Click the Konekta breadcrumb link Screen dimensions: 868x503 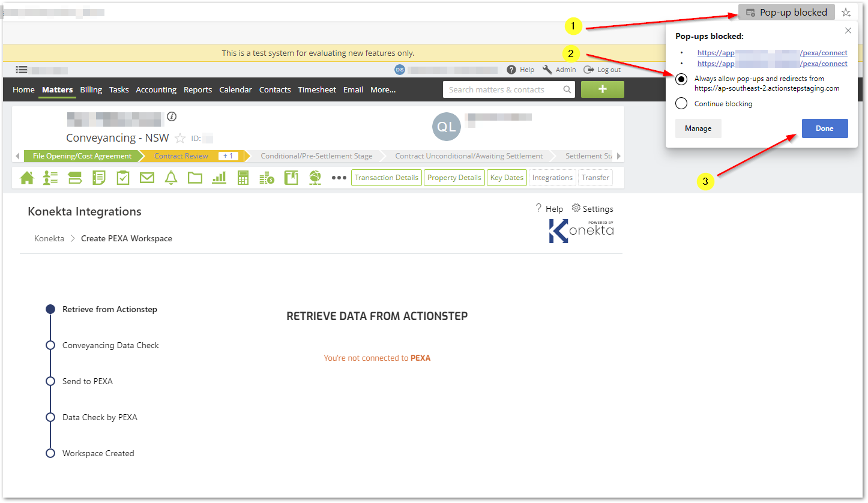[49, 238]
